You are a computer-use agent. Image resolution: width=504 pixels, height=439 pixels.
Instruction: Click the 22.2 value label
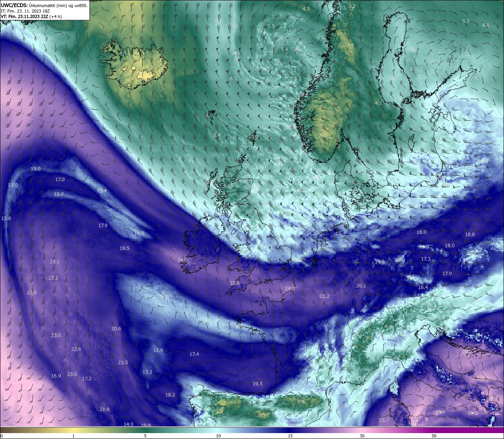pyautogui.click(x=324, y=296)
